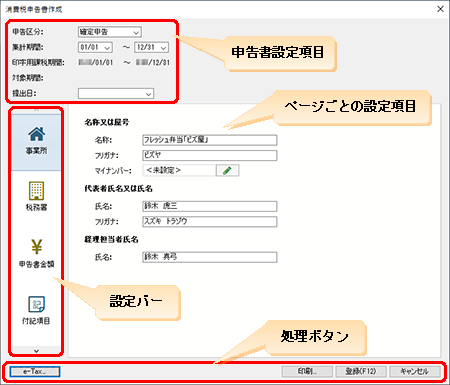This screenshot has width=450, height=385.
Task: Click the 名称 input field
Action: pyautogui.click(x=210, y=140)
